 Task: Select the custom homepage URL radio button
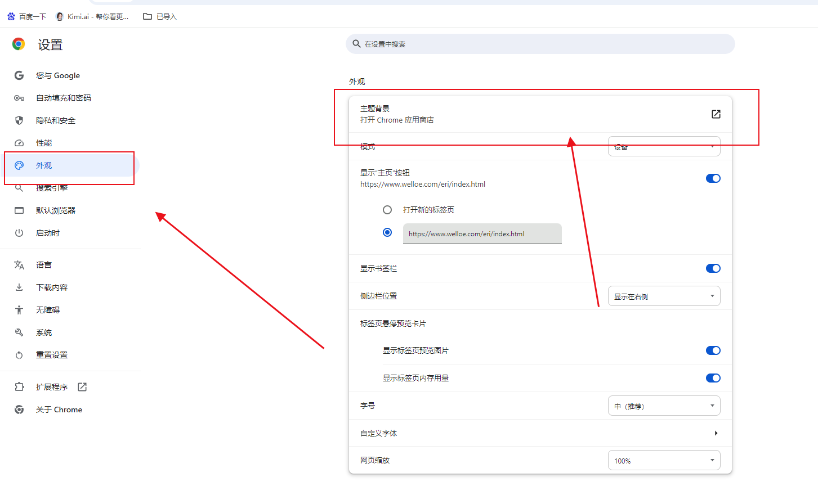387,232
